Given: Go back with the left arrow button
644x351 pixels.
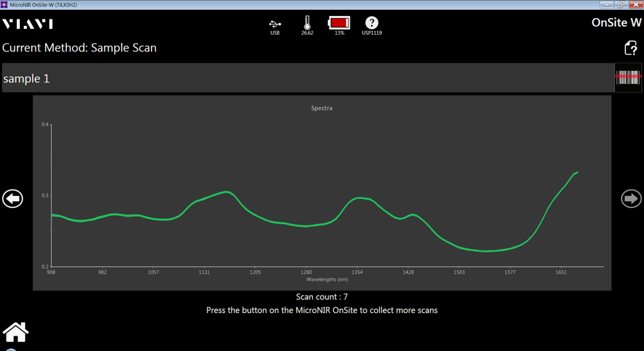Looking at the screenshot, I should [x=13, y=199].
